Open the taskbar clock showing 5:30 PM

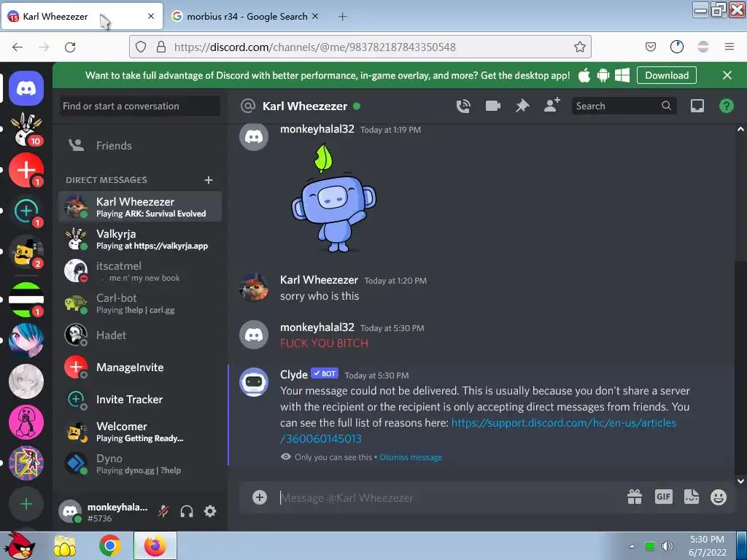point(708,545)
